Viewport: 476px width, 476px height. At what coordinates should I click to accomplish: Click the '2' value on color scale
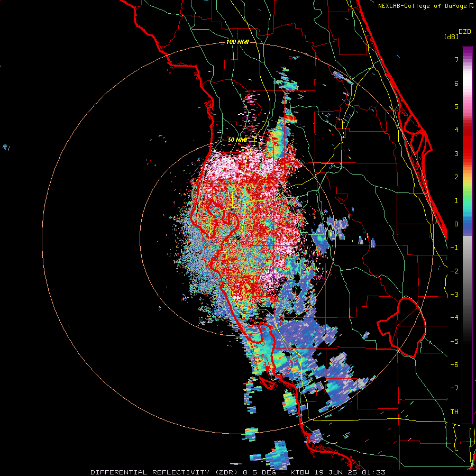[456, 177]
